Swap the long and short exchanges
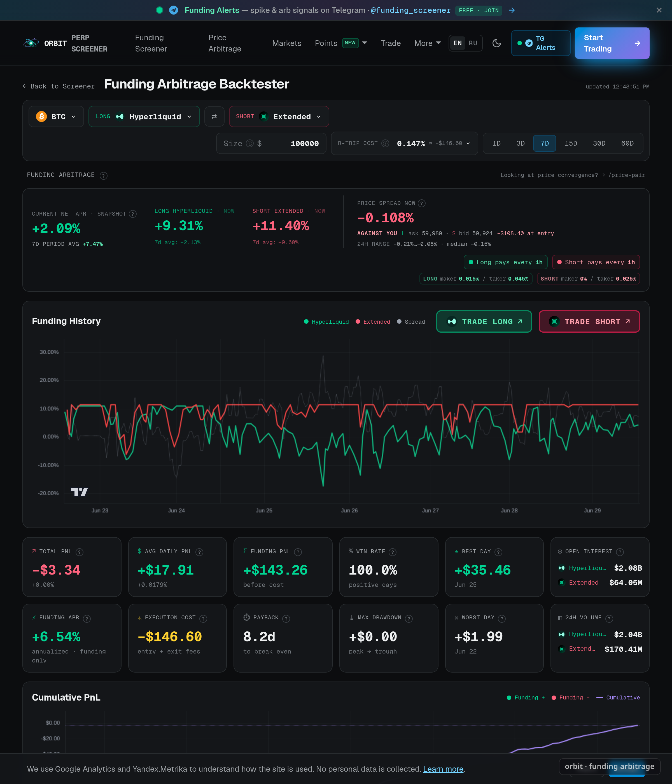 click(214, 116)
